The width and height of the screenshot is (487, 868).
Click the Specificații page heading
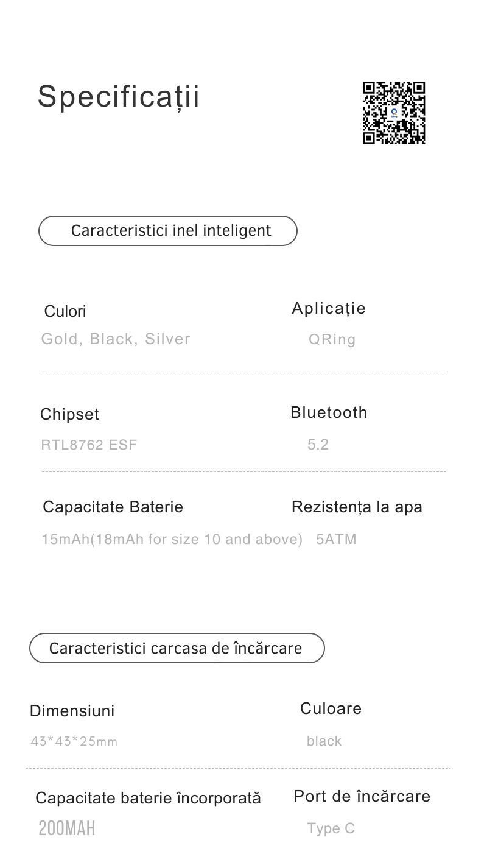tap(119, 97)
